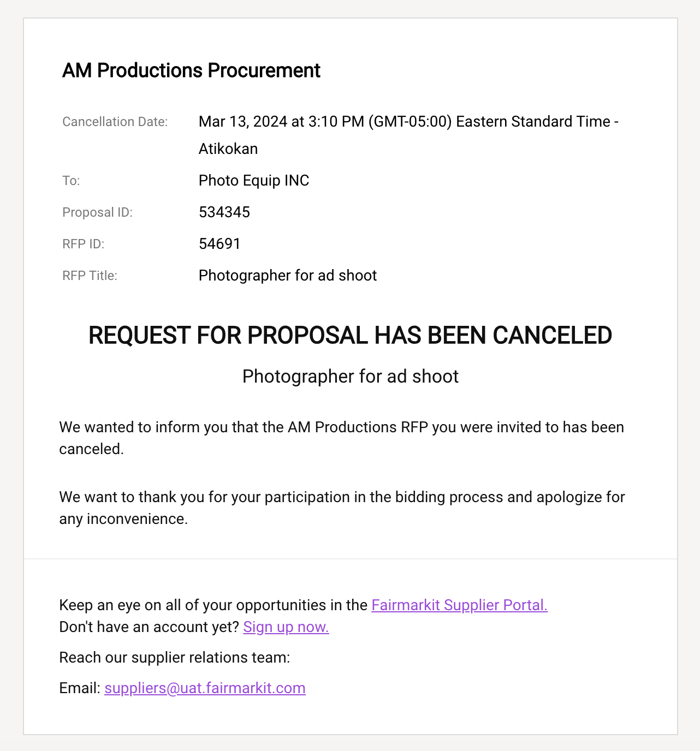Click the paragraph about the RFP being canceled
The width and height of the screenshot is (700, 751).
point(342,438)
